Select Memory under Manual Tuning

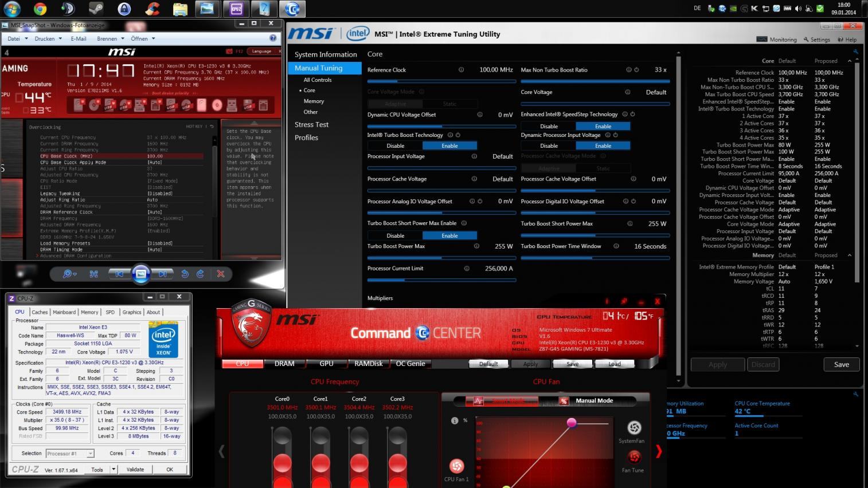pos(314,101)
